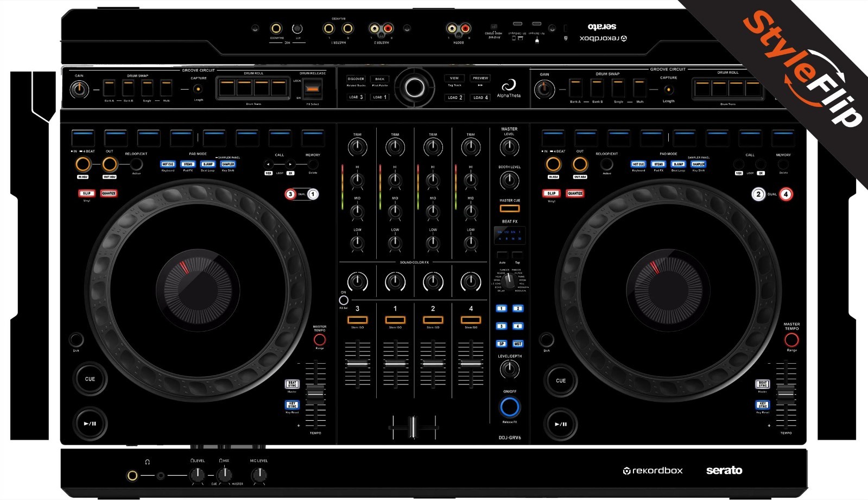The height and width of the screenshot is (500, 868).
Task: Switch left deck to deck 1
Action: pyautogui.click(x=313, y=194)
